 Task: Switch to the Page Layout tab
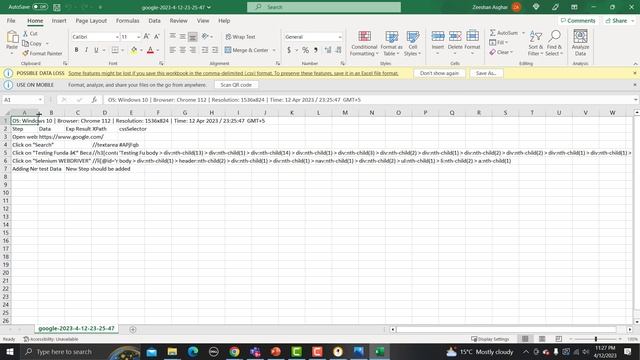coord(91,21)
